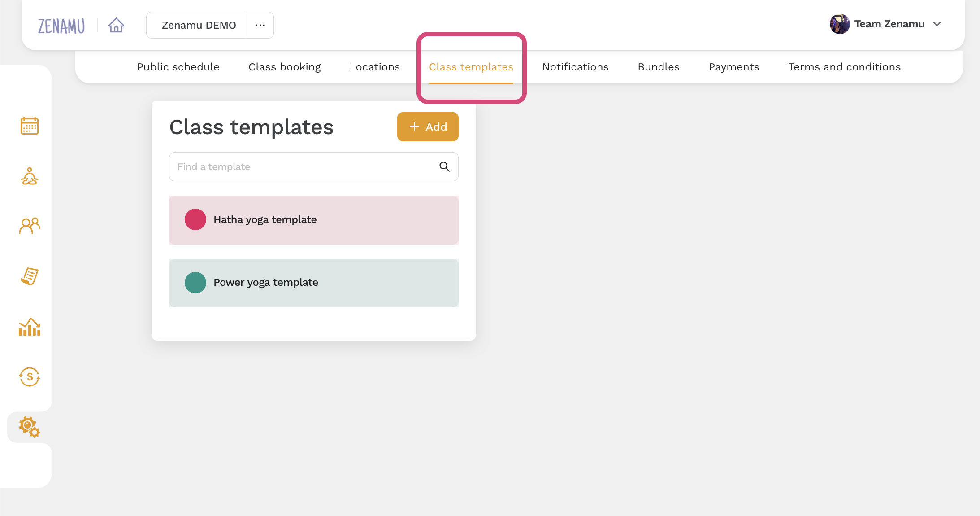This screenshot has width=980, height=516.
Task: Click the Zenamu logo
Action: tap(61, 26)
